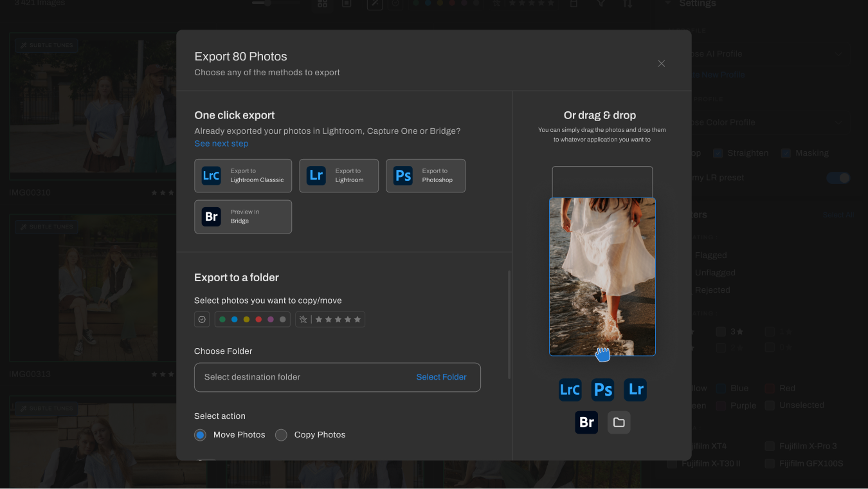
Task: Collapse the Settings panel header
Action: [x=698, y=4]
